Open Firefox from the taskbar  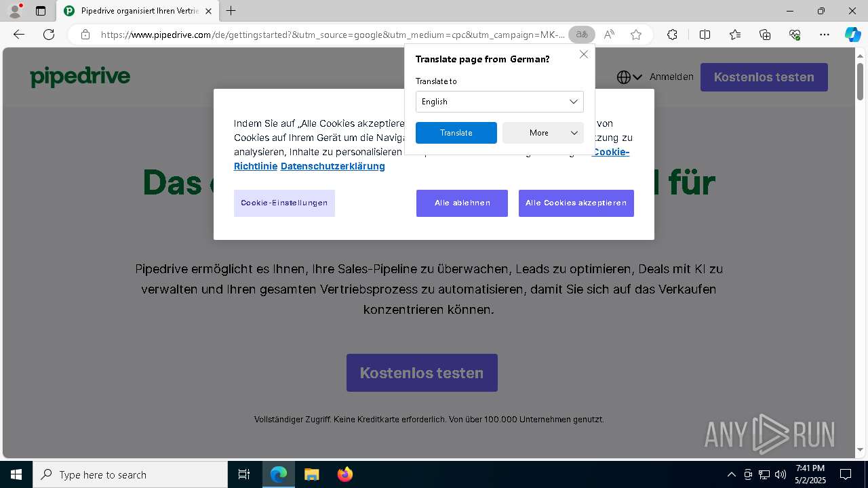pos(345,474)
